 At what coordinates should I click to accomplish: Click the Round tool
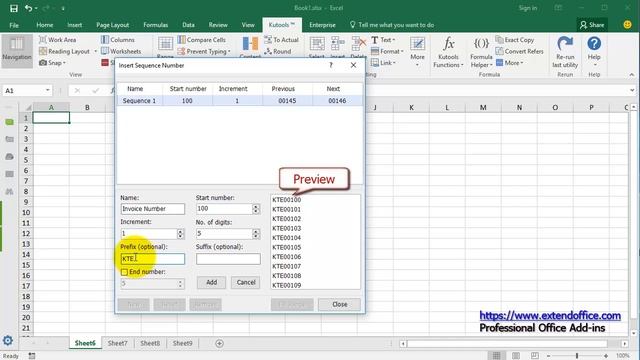click(x=278, y=51)
